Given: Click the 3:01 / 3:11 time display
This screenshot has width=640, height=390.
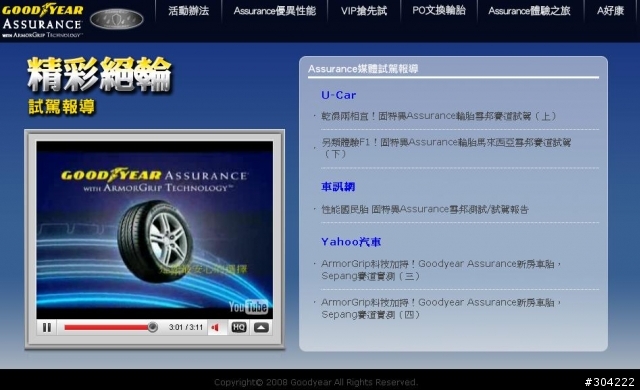Looking at the screenshot, I should pos(186,327).
